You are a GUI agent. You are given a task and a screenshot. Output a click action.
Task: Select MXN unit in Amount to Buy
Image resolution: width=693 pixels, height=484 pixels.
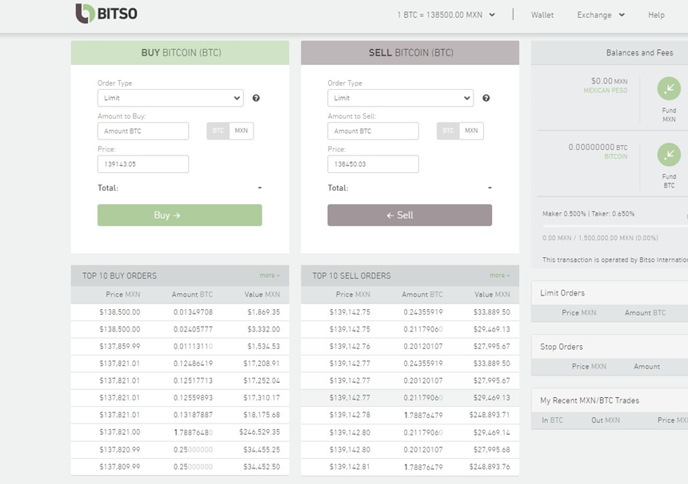pos(241,131)
